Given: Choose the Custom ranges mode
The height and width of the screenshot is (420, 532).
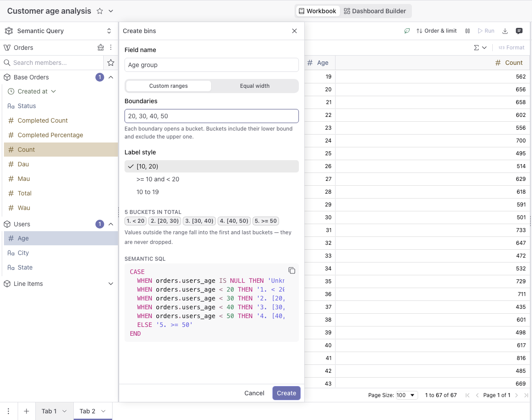Looking at the screenshot, I should [168, 86].
